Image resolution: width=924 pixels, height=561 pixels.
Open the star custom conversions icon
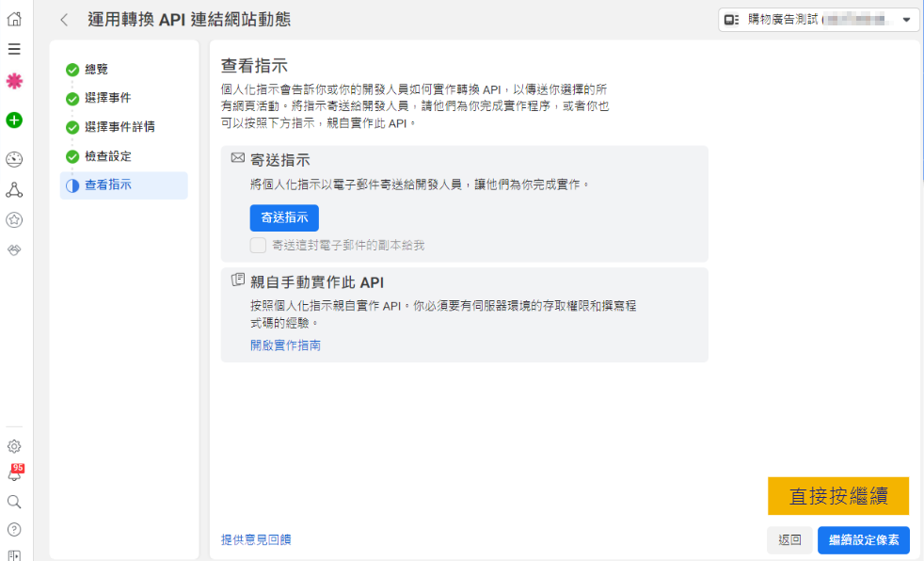[x=14, y=219]
